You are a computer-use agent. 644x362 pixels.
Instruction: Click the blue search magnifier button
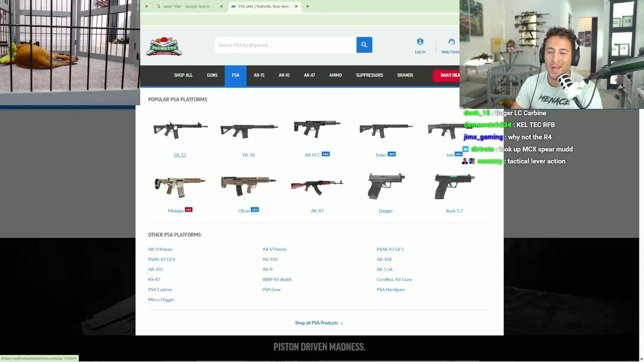tap(364, 45)
